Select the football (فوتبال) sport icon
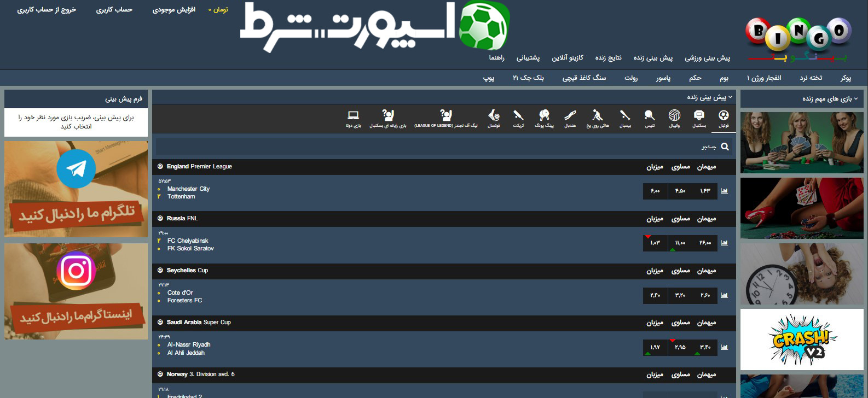This screenshot has height=398, width=868. point(724,119)
